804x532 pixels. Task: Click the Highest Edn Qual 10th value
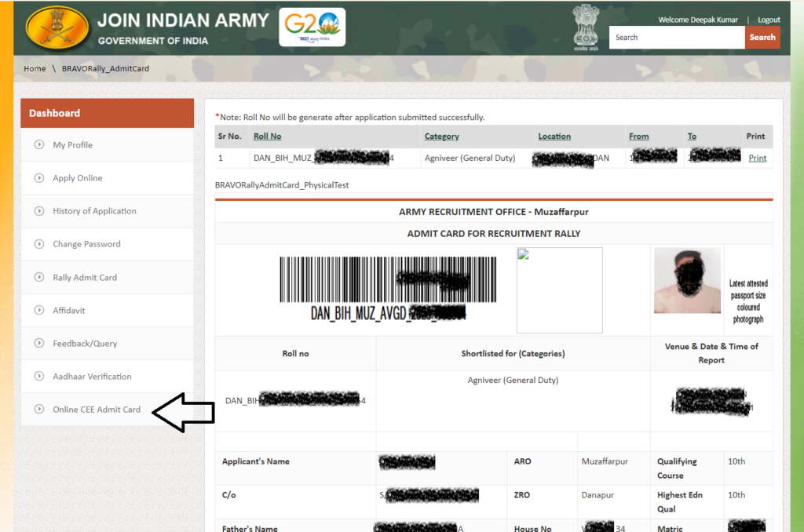pyautogui.click(x=736, y=495)
